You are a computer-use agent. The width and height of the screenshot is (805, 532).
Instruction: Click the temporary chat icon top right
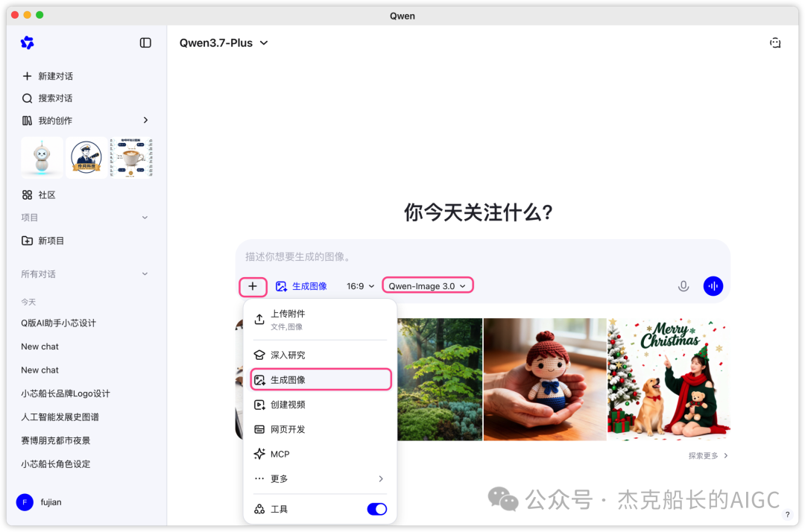[775, 43]
